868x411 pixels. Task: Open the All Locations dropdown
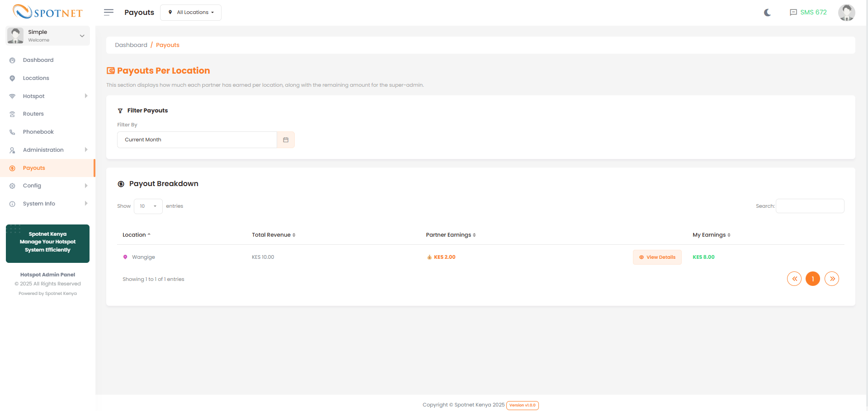tap(191, 13)
